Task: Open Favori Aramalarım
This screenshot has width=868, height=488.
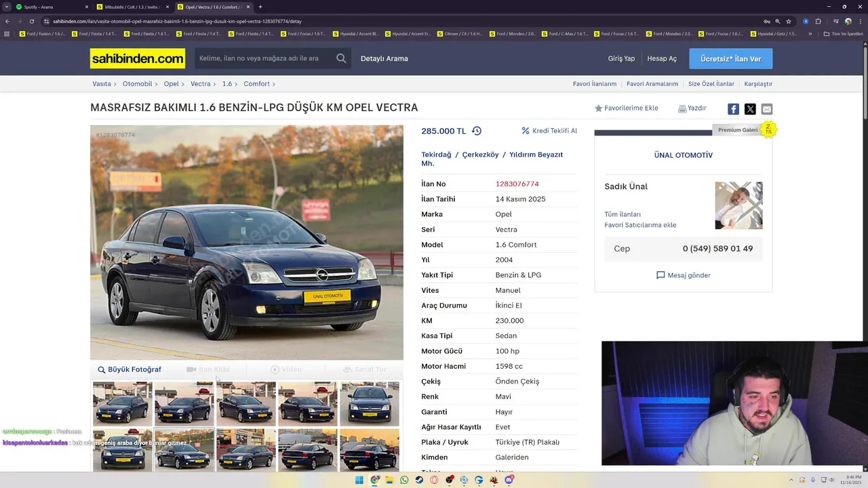Action: click(x=652, y=84)
